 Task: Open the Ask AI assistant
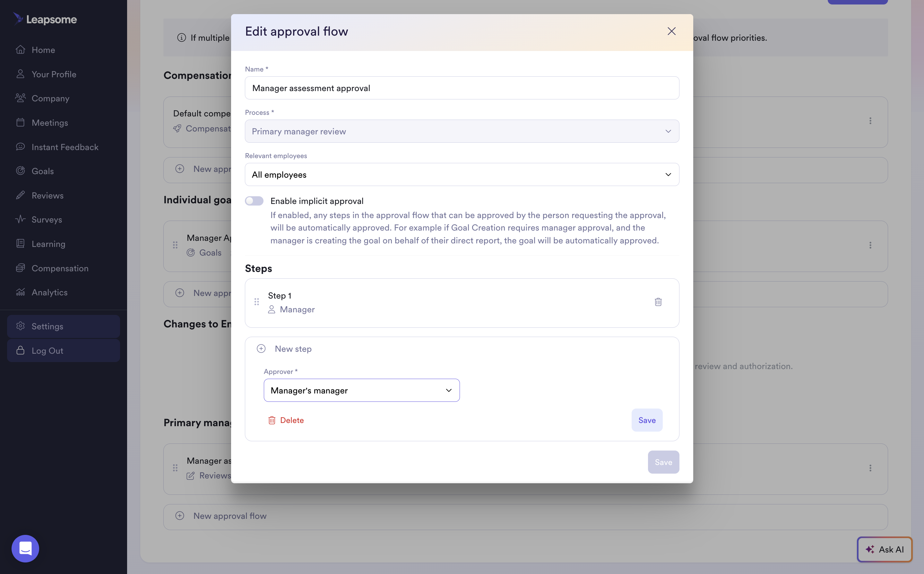(x=885, y=549)
